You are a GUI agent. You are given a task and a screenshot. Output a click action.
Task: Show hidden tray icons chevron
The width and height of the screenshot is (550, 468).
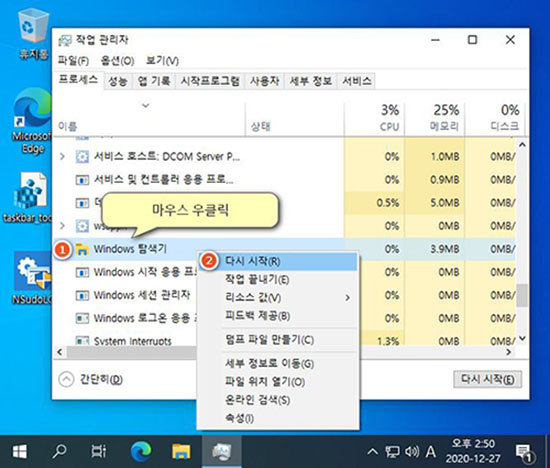tap(373, 452)
